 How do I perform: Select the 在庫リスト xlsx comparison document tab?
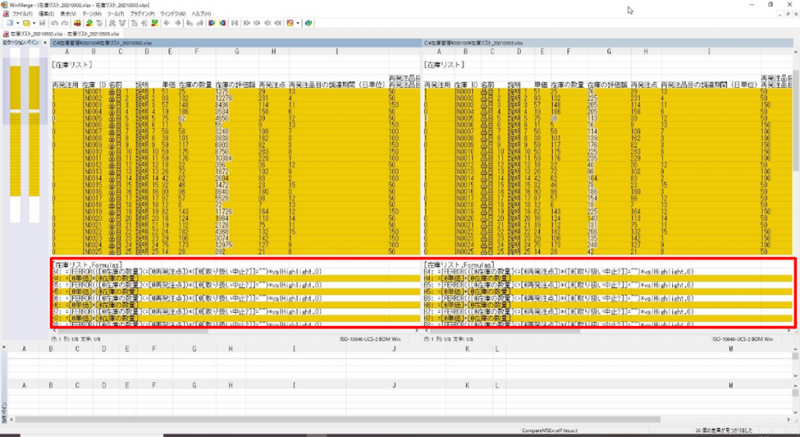tap(61, 34)
